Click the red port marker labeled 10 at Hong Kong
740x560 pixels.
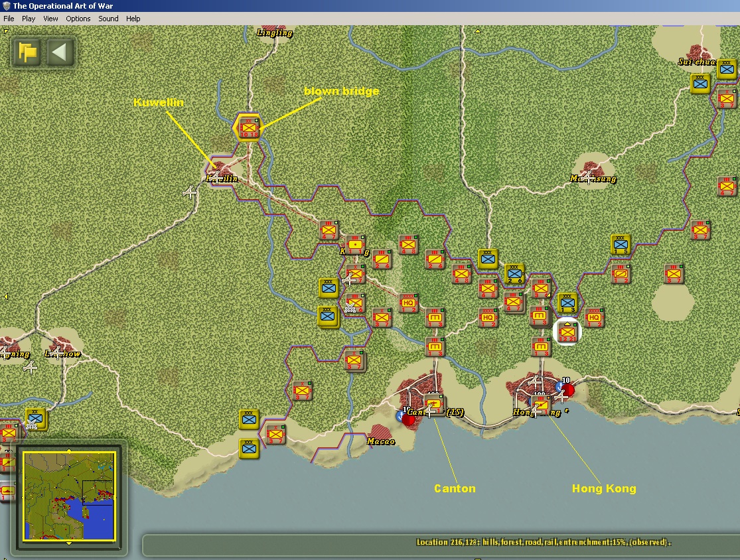[x=567, y=390]
